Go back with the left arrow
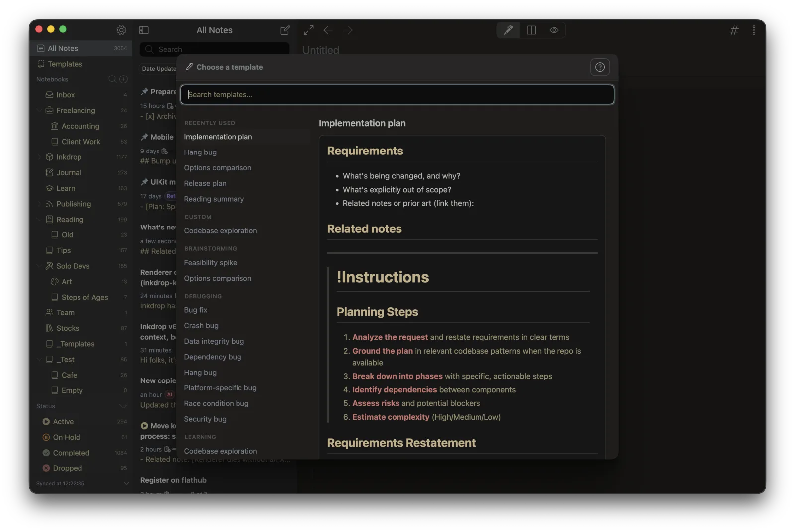The width and height of the screenshot is (795, 532). 328,30
